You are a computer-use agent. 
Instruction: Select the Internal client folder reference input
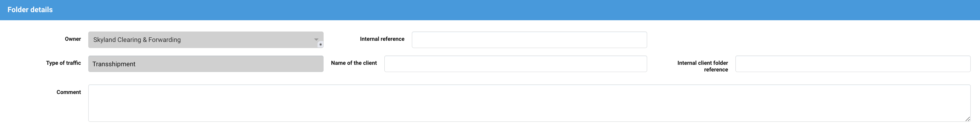coord(852,64)
